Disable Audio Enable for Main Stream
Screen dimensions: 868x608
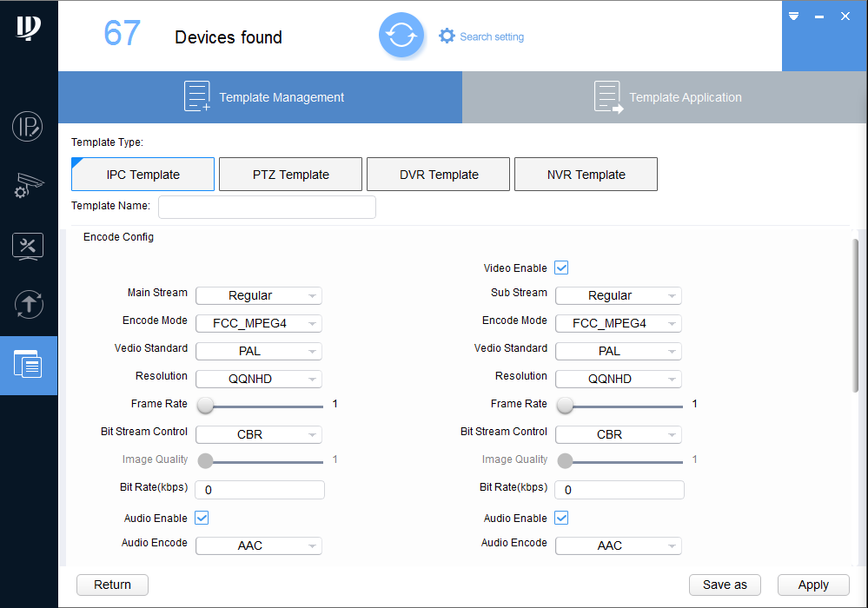point(202,519)
